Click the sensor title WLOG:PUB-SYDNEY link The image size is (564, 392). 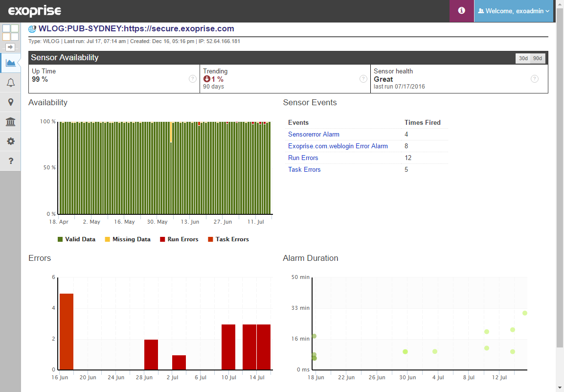tap(136, 29)
